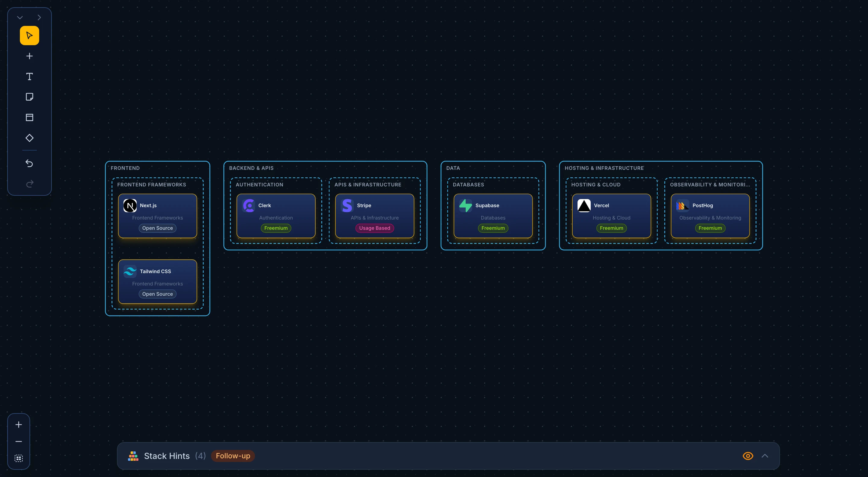Select the DATABASES subgroup label
The height and width of the screenshot is (477, 868).
468,185
